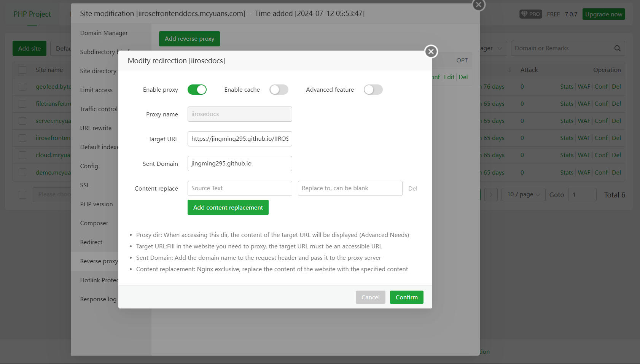Check the demo.mcyuans site row checkbox
The height and width of the screenshot is (364, 640).
click(22, 173)
